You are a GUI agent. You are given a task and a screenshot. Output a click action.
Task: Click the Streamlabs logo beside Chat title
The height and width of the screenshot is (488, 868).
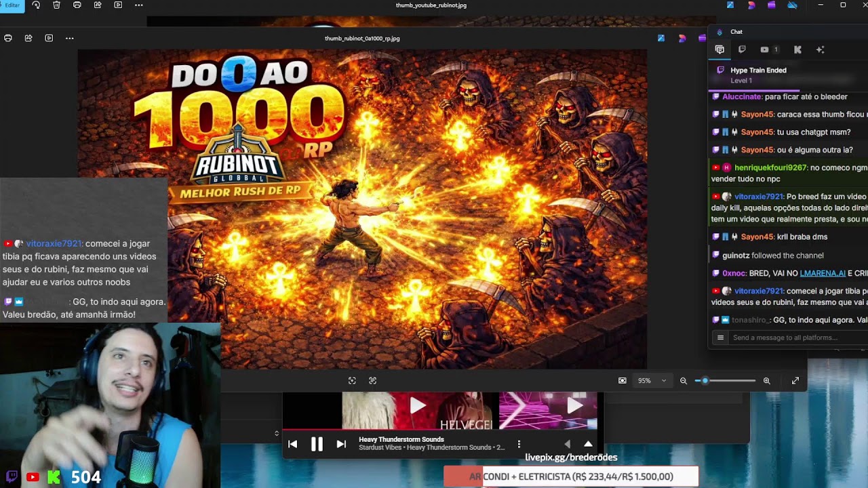tap(719, 32)
